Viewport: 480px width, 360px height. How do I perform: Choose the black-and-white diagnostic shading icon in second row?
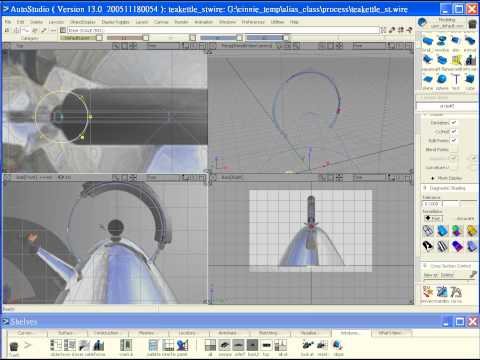click(428, 246)
